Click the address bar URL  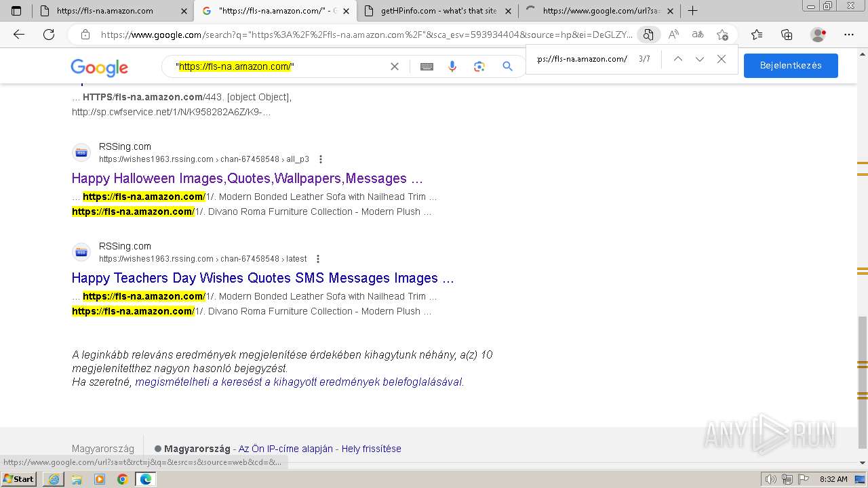pos(366,35)
